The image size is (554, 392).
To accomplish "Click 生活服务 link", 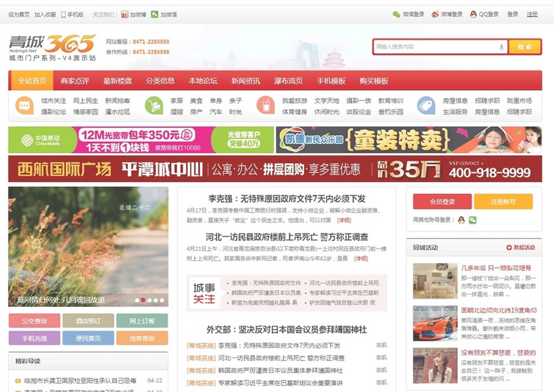I will pyautogui.click(x=455, y=112).
